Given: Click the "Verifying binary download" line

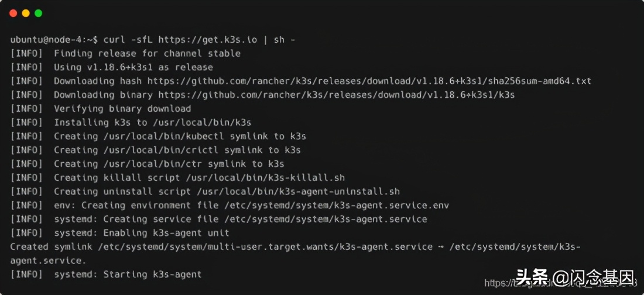Looking at the screenshot, I should 122,108.
